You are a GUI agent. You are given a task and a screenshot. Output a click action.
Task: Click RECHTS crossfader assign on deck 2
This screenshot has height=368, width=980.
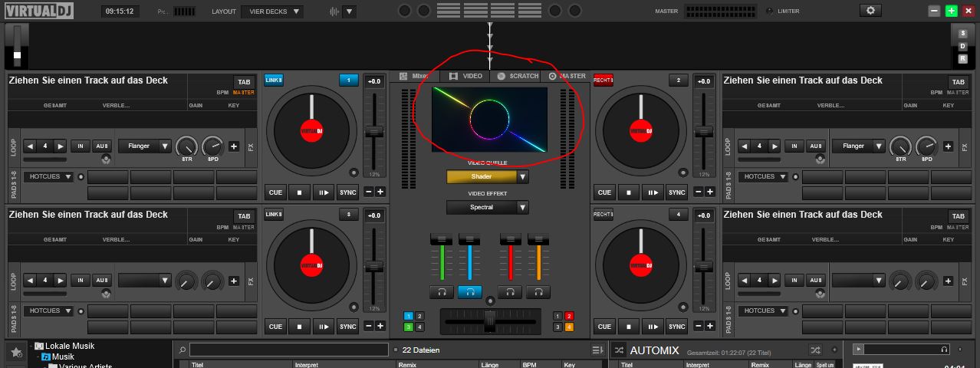tap(603, 80)
